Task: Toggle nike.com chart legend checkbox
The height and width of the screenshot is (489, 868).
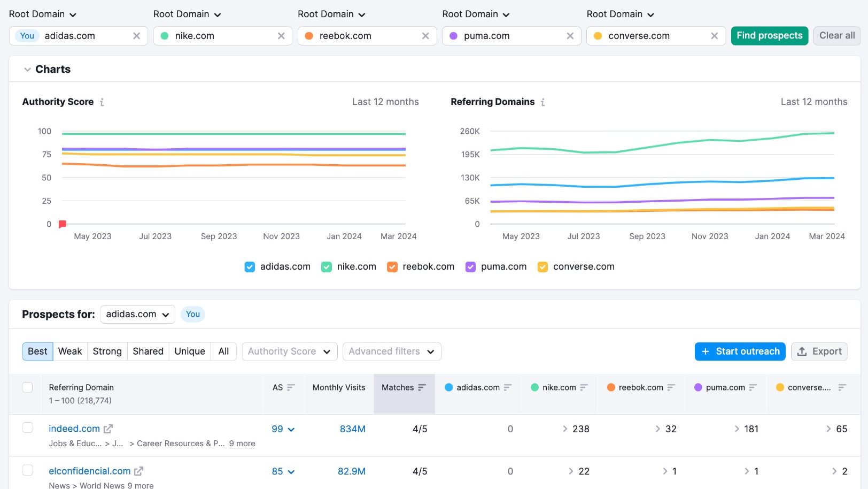Action: coord(327,266)
